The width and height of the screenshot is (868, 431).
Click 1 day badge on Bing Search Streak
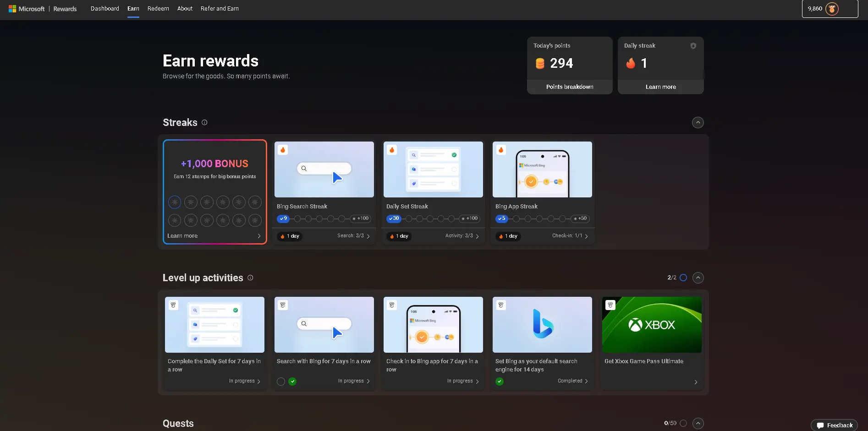click(x=290, y=236)
